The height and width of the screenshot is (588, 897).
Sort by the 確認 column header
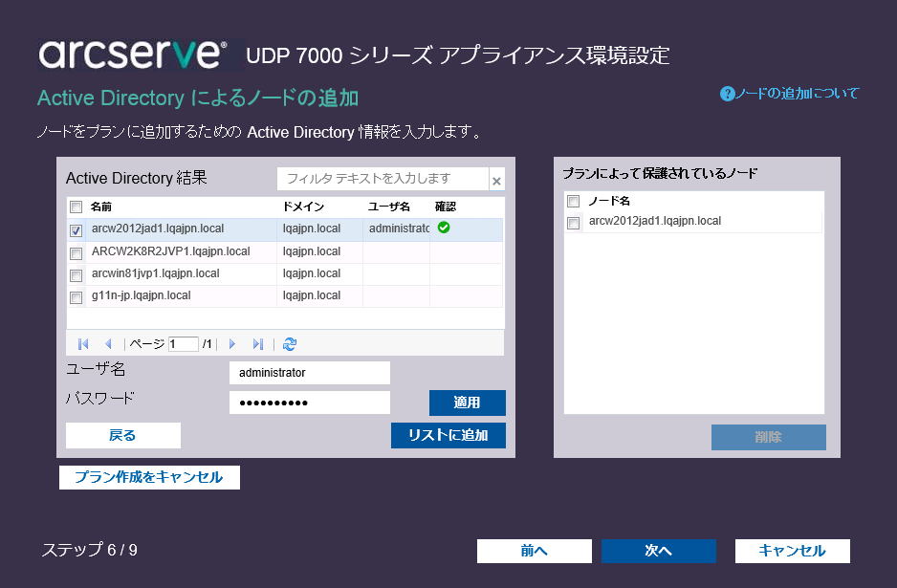[x=446, y=207]
